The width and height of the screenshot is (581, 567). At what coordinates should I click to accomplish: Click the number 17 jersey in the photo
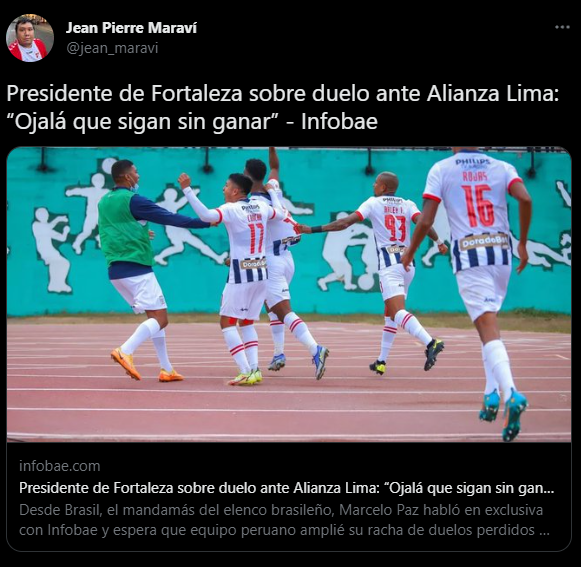(256, 238)
